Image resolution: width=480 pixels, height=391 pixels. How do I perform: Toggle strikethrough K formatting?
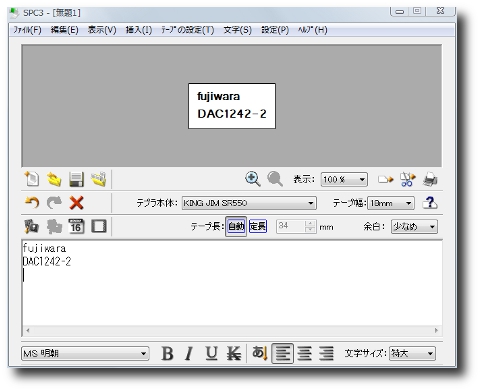[x=234, y=353]
